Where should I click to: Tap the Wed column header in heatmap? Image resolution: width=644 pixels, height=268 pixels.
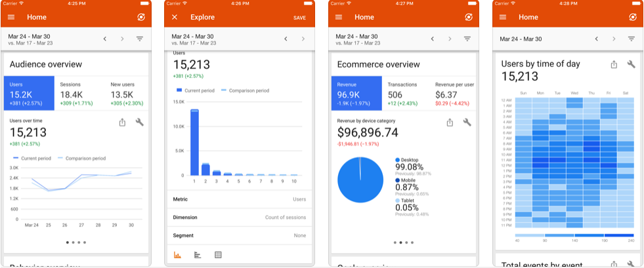pyautogui.click(x=574, y=93)
